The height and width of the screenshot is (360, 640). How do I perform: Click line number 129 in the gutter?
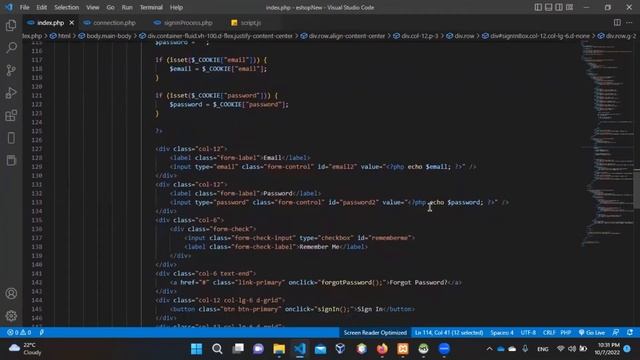click(37, 167)
